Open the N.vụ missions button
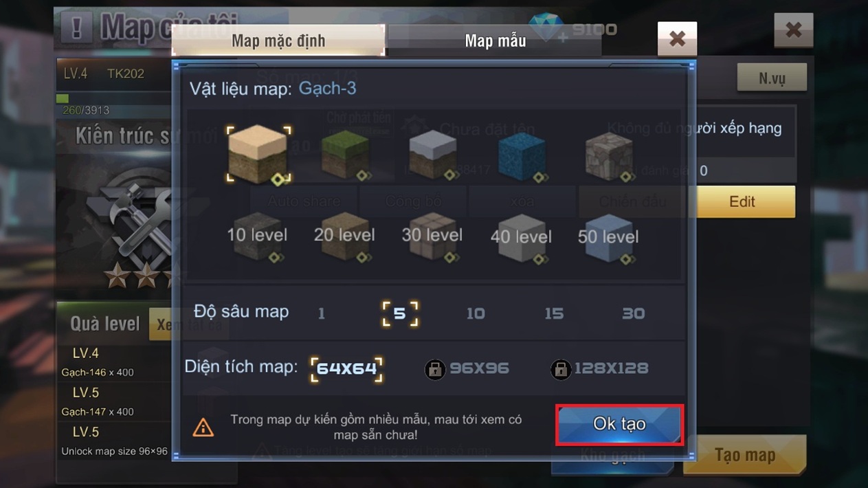Screen dimensions: 868x488 [x=772, y=78]
